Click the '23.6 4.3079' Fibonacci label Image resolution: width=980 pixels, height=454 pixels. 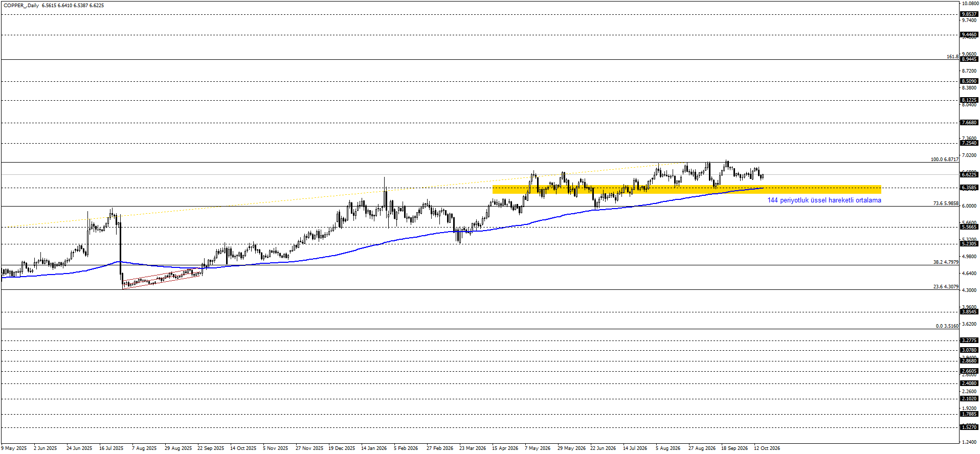(x=946, y=287)
